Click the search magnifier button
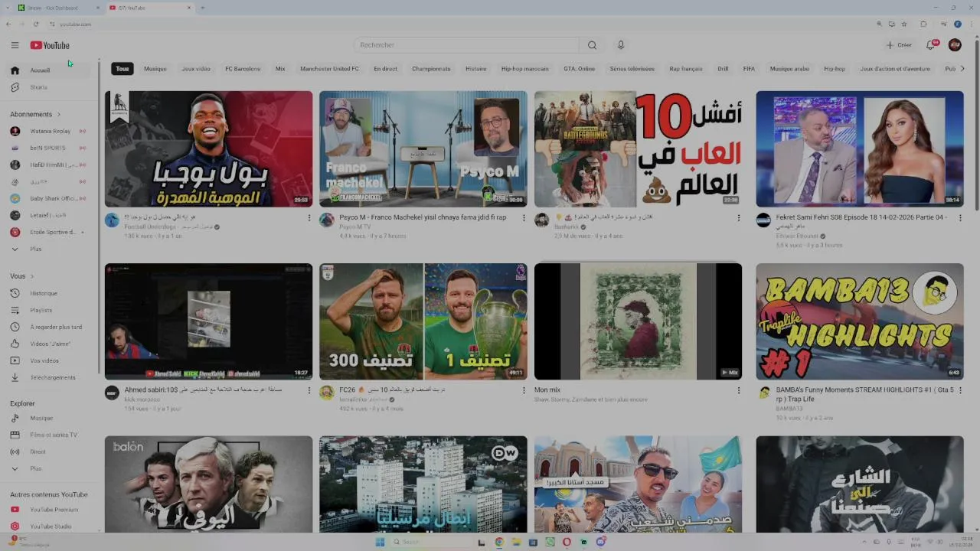 click(x=592, y=45)
